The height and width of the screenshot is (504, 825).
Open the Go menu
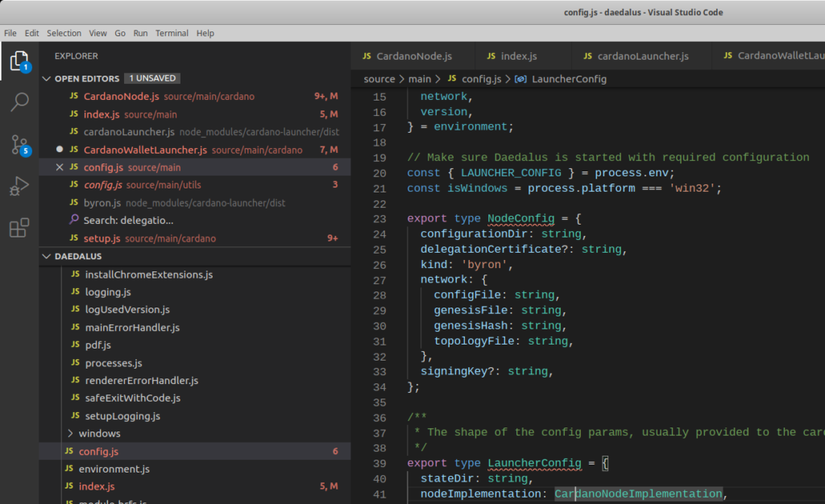pos(120,32)
